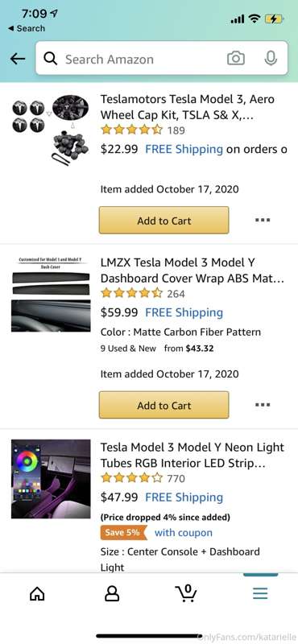Open more options for LMZX Dashboard Cover

coord(263,405)
